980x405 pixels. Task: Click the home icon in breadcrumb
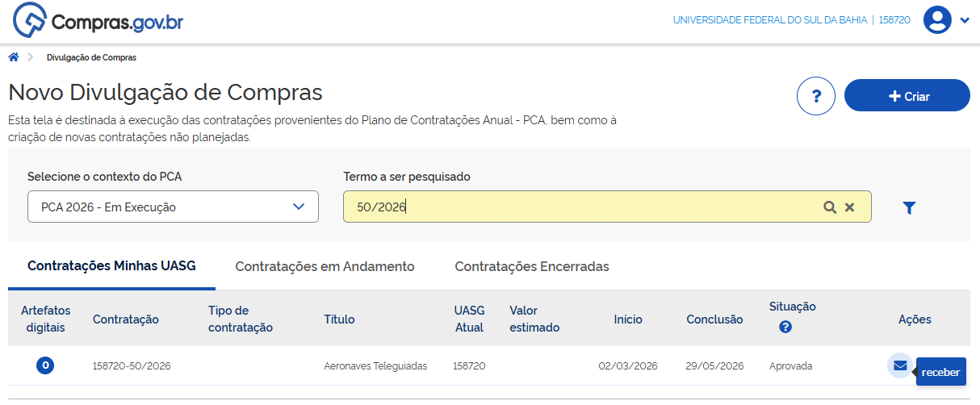tap(14, 57)
